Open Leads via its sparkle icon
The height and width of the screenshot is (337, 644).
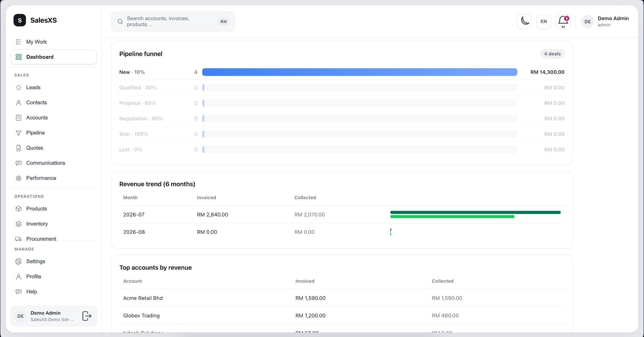pyautogui.click(x=19, y=87)
